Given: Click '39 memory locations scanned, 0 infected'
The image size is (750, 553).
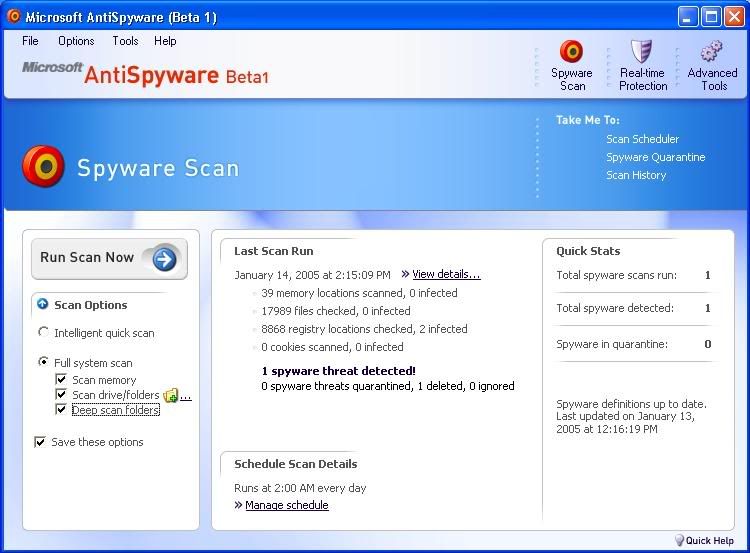Looking at the screenshot, I should [359, 293].
